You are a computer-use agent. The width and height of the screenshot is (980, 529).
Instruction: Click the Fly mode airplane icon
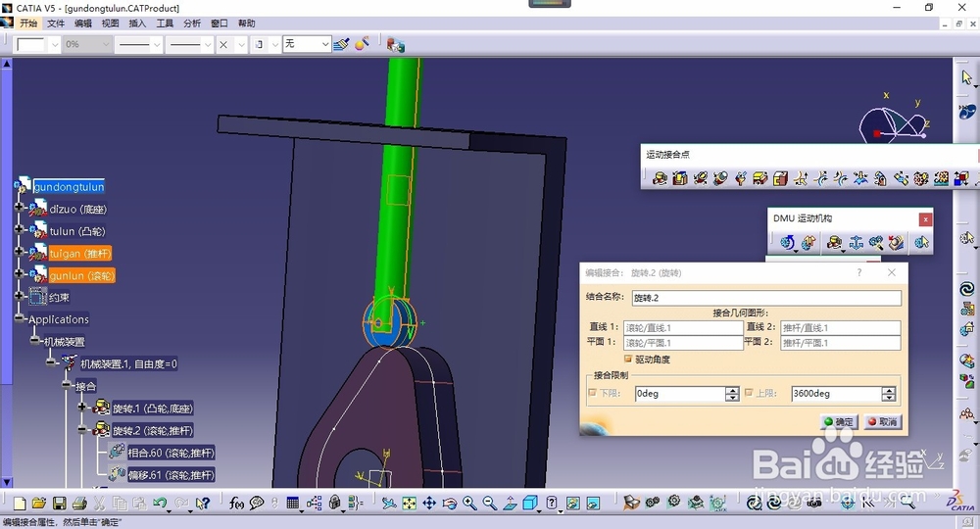tap(389, 504)
